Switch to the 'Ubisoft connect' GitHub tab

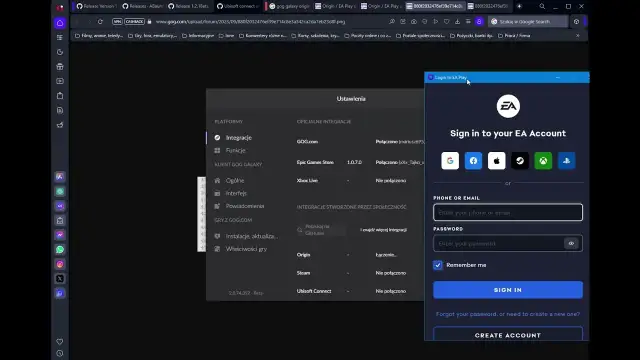click(x=238, y=6)
